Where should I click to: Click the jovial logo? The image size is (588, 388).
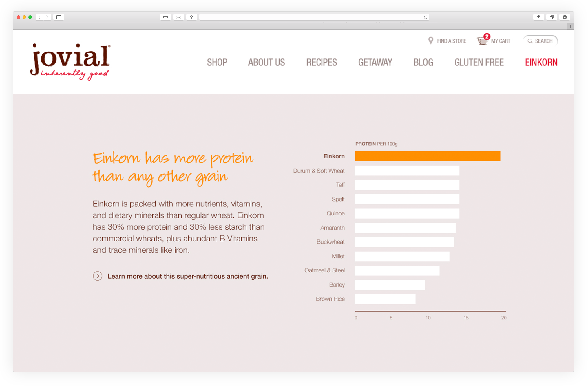pos(70,62)
